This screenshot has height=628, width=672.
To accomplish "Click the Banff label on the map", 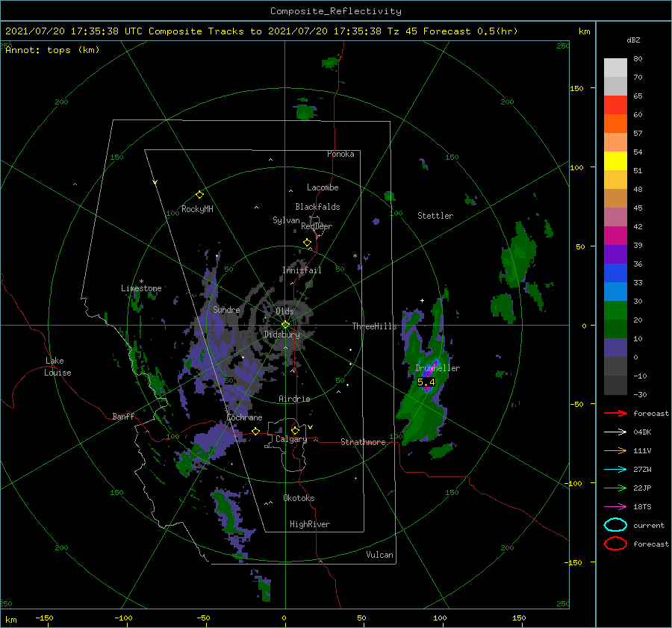I will pos(123,416).
